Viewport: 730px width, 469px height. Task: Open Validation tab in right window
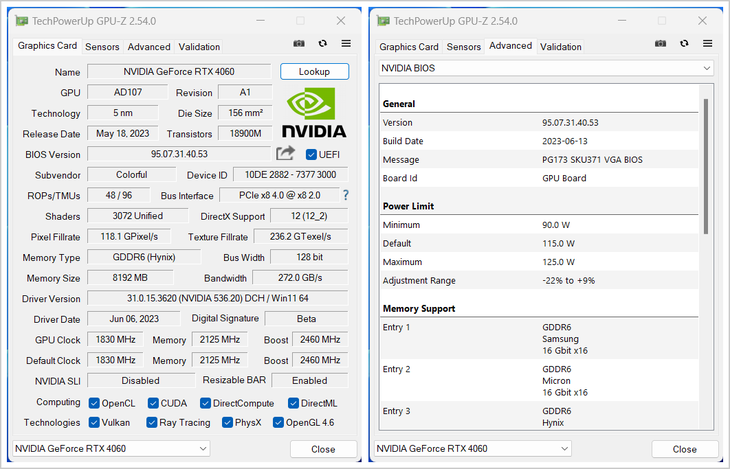coord(560,46)
